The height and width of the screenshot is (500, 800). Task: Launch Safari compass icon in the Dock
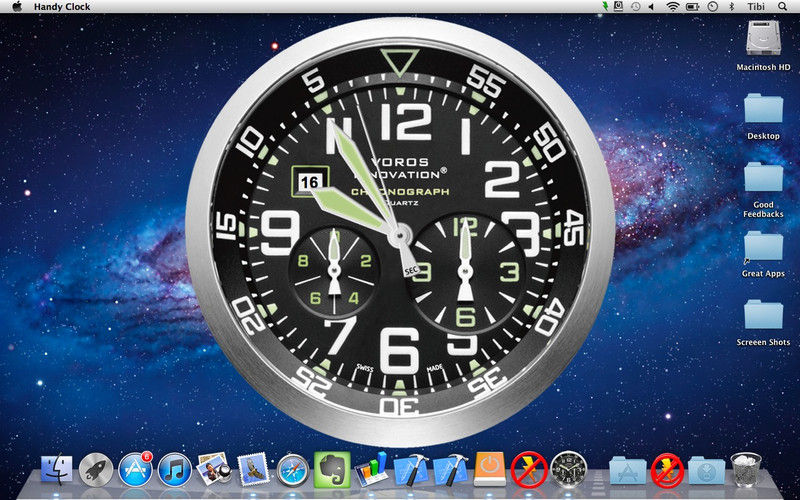pos(293,469)
